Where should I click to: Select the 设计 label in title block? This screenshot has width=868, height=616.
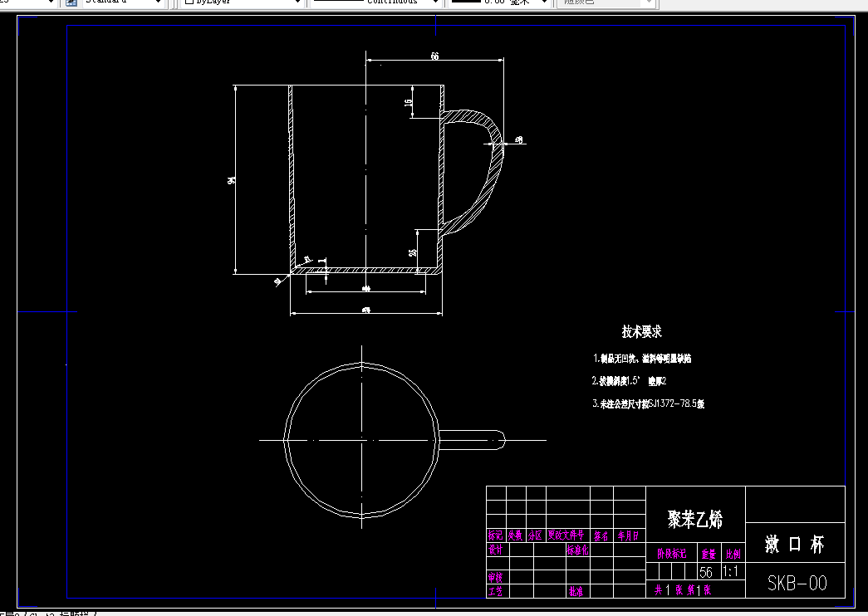[x=495, y=550]
